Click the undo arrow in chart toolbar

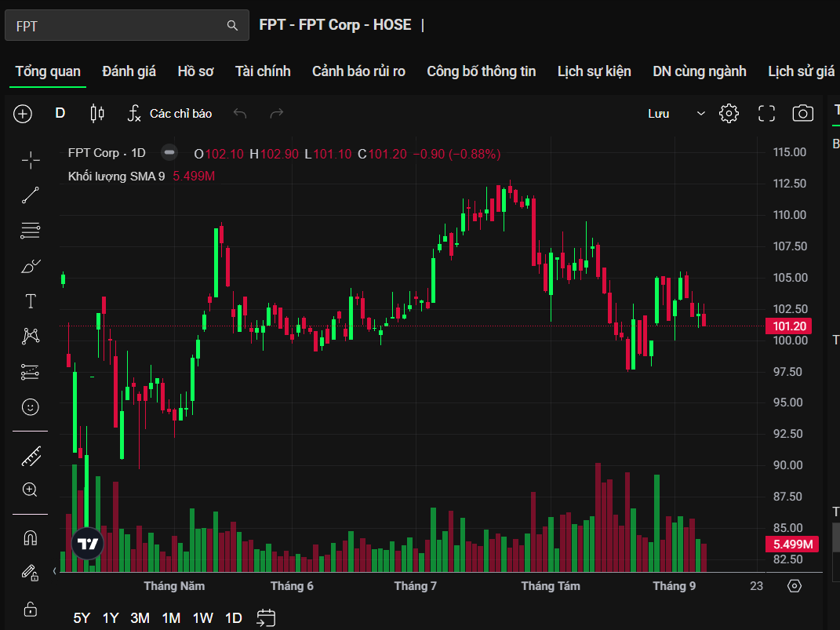[240, 114]
